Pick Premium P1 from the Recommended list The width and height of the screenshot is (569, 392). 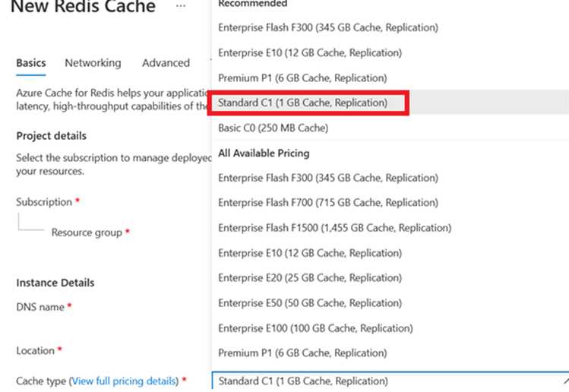coord(302,77)
